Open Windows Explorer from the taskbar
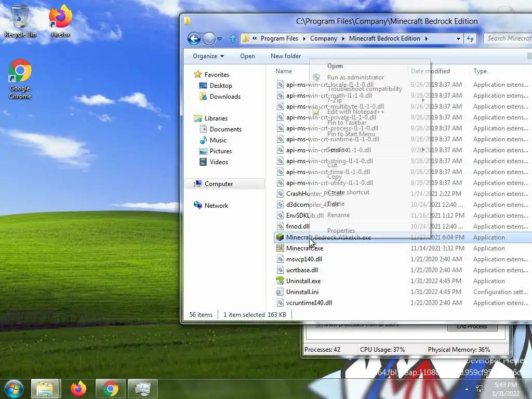The height and width of the screenshot is (399, 532). coord(45,389)
